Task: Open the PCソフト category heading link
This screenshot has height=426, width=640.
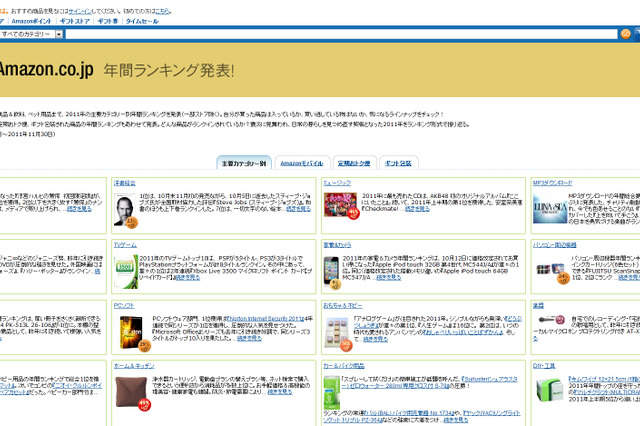Action: tap(124, 305)
